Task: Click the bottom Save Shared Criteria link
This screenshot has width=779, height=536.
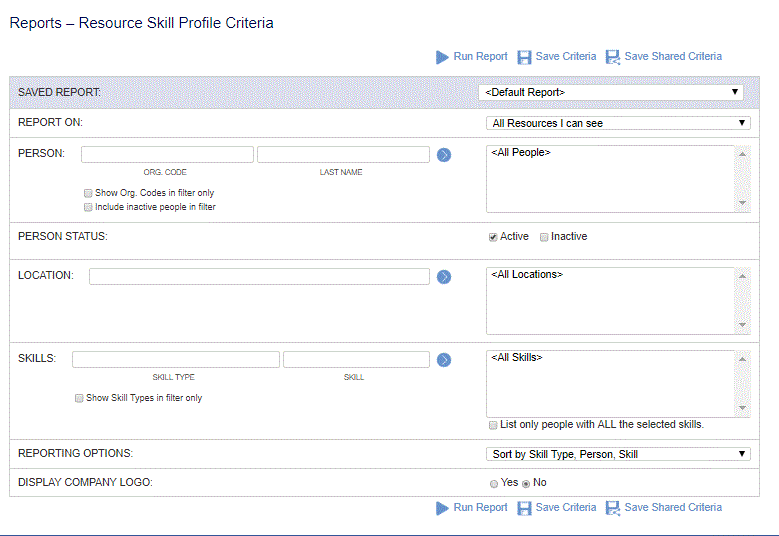Action: [x=673, y=508]
